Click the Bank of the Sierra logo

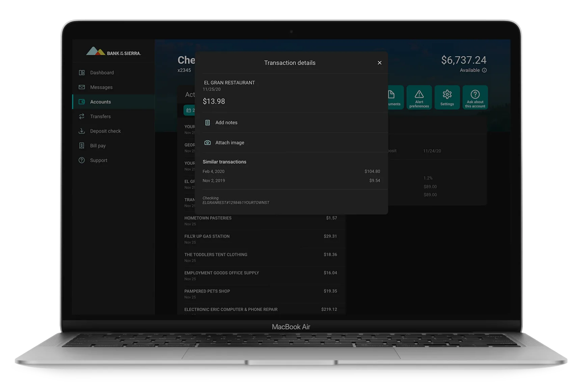(x=113, y=52)
